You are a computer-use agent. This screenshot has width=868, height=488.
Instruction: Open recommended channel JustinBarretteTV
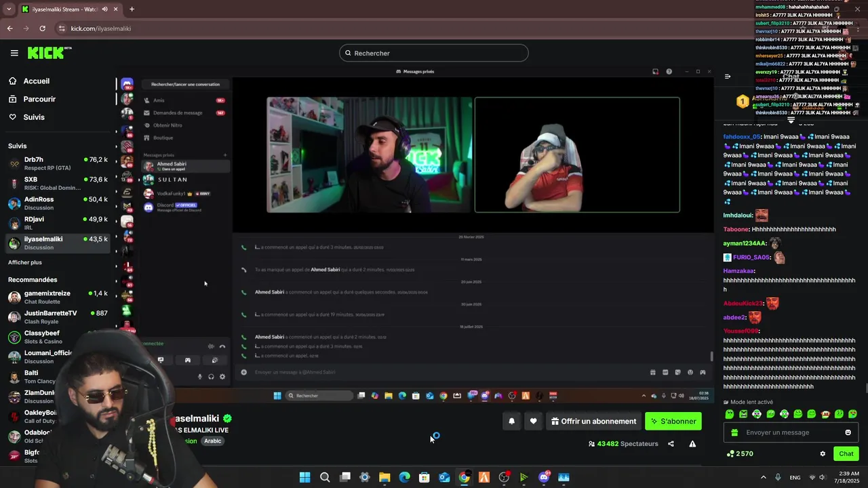(x=58, y=317)
